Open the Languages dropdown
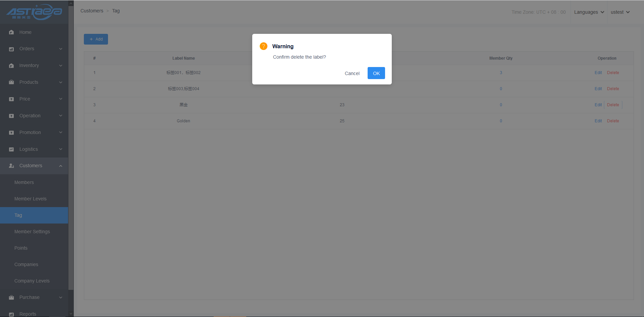 click(x=589, y=12)
